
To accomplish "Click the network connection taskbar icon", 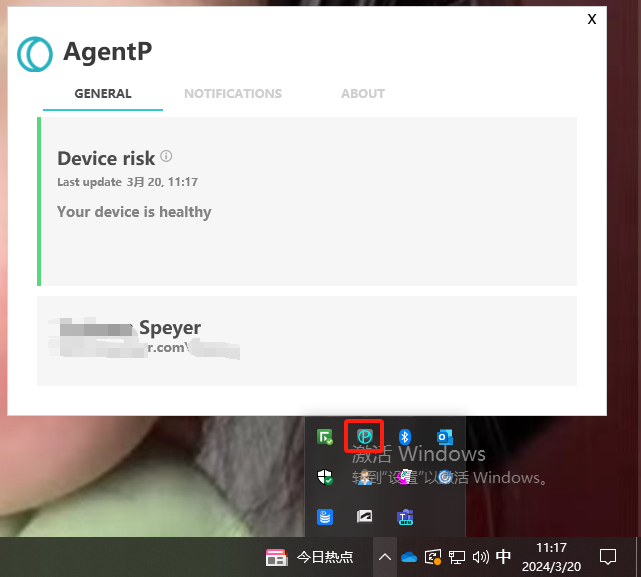I will [x=456, y=557].
